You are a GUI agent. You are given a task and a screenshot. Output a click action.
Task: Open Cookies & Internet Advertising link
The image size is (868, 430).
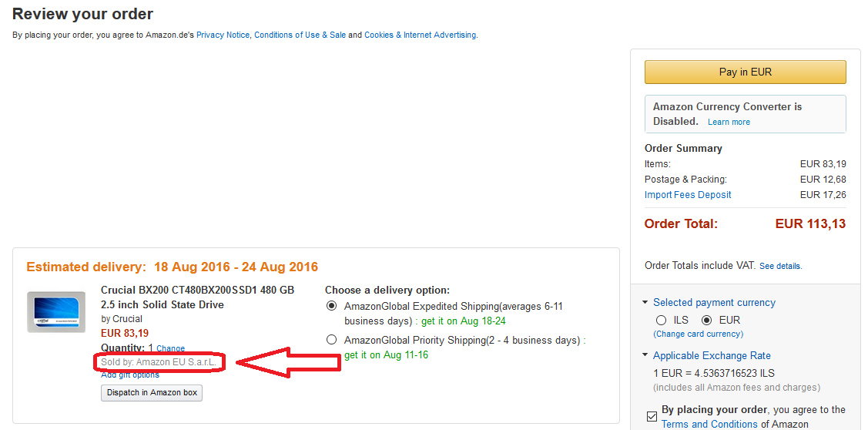pyautogui.click(x=420, y=35)
